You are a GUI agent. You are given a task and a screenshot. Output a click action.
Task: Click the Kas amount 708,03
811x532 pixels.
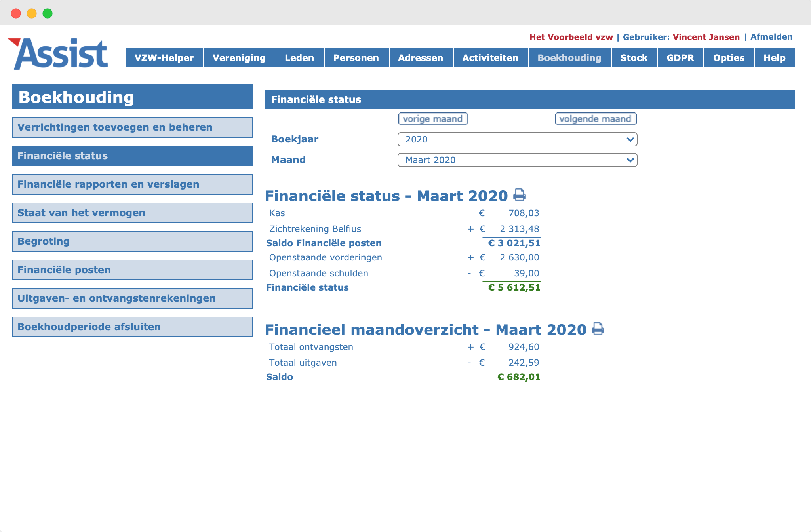(524, 213)
